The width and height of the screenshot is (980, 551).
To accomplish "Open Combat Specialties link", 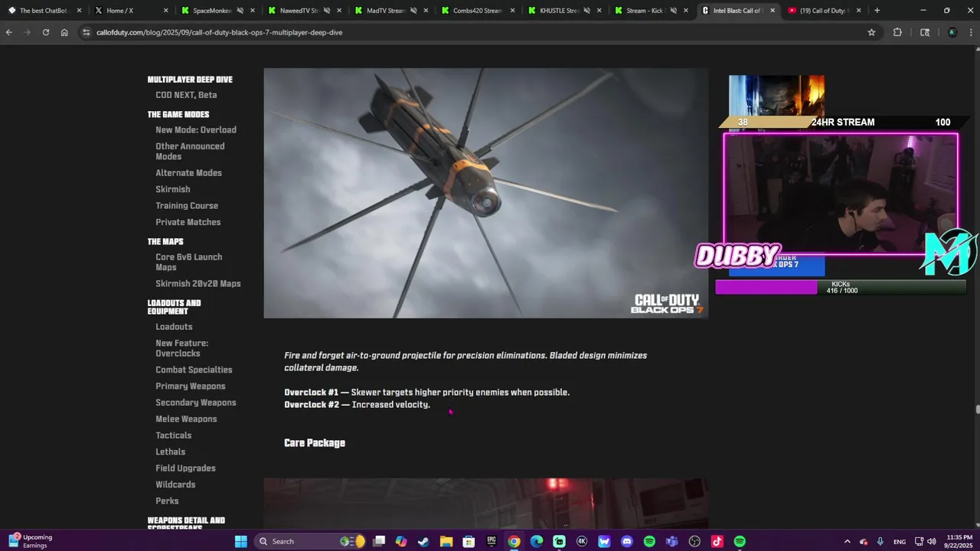I will (194, 370).
